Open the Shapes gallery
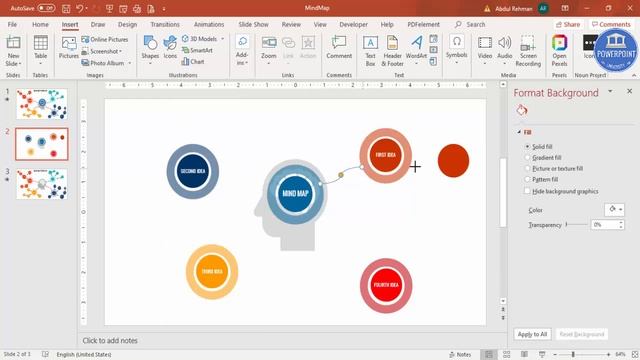640x360 pixels. (150, 50)
